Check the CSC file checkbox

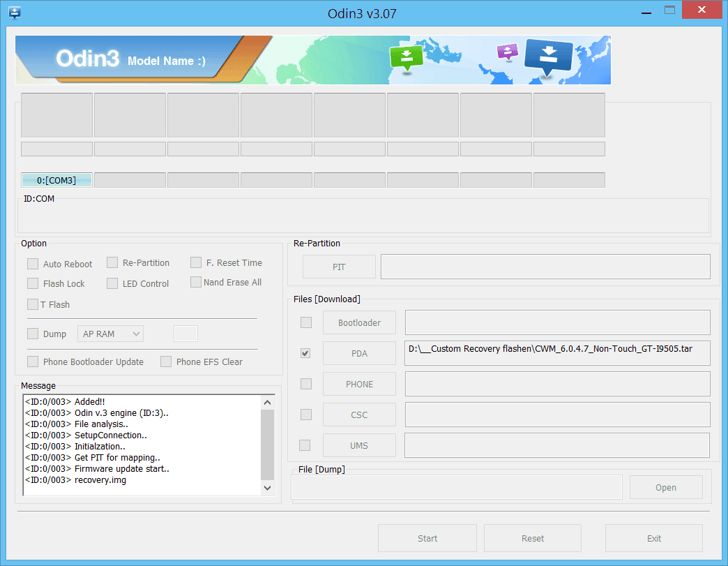coord(306,415)
